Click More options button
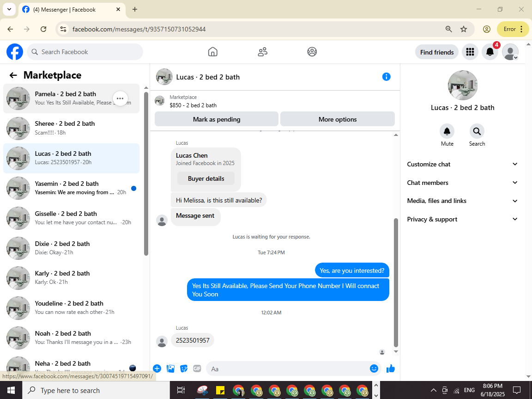 338,119
